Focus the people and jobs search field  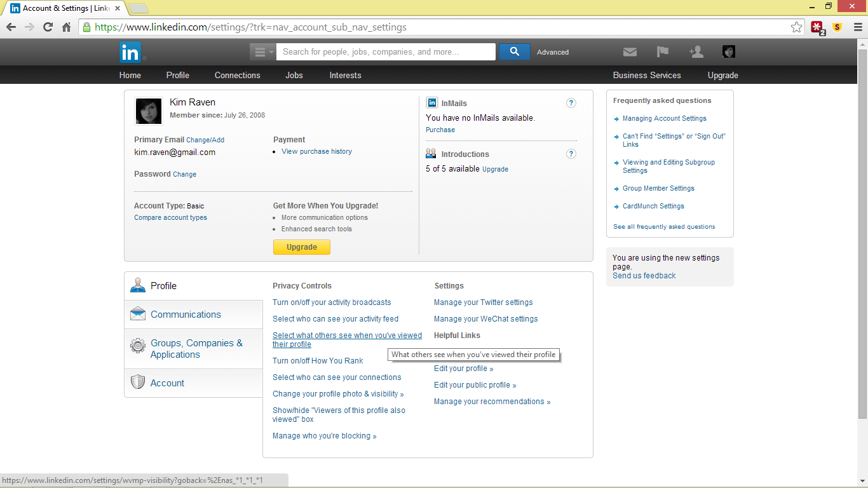coord(386,52)
